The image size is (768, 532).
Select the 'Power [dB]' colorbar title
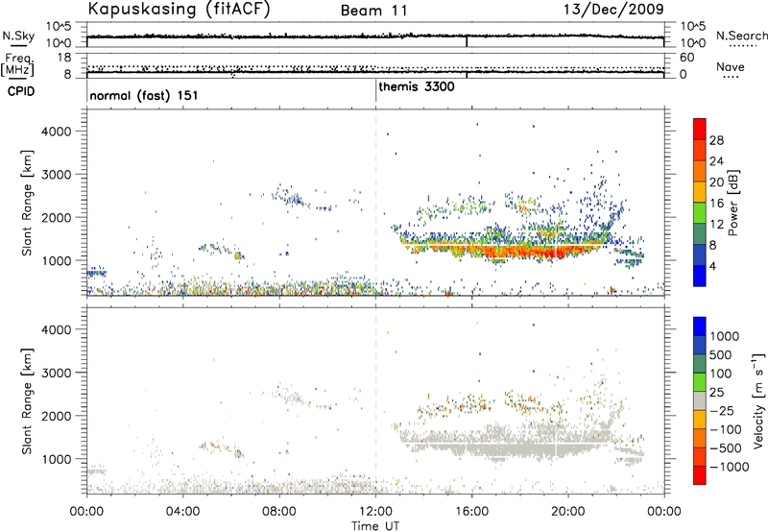(x=732, y=203)
